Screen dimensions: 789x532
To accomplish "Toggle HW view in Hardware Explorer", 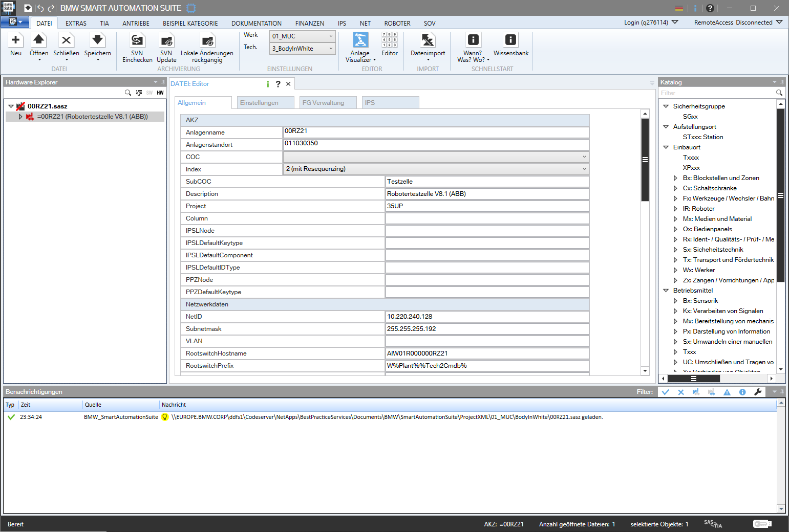I will 160,93.
